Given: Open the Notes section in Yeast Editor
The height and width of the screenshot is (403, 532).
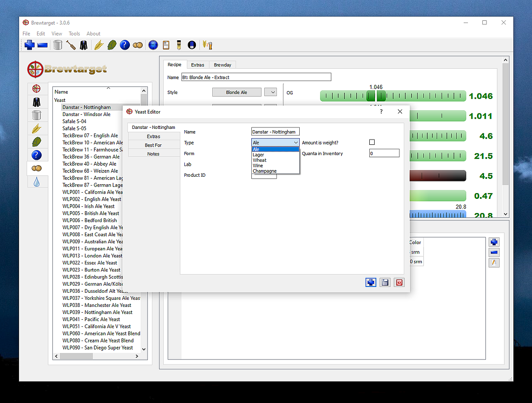Looking at the screenshot, I should click(154, 154).
